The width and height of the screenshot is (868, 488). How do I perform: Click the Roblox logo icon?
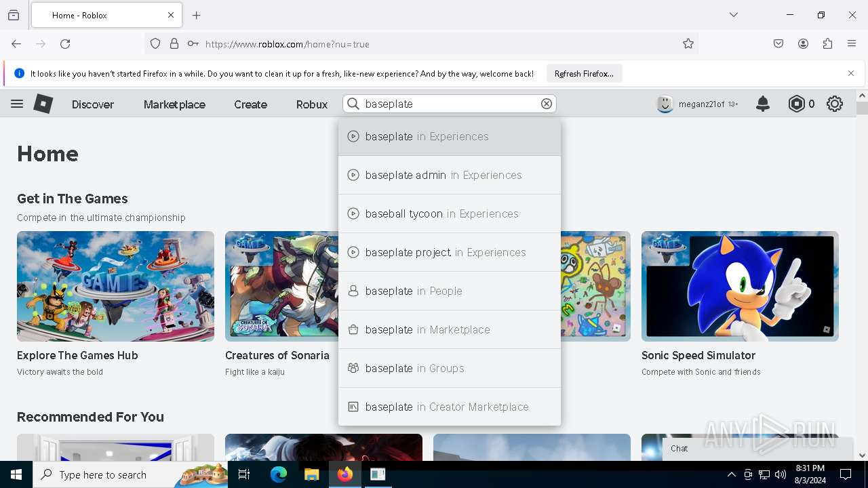pos(43,104)
